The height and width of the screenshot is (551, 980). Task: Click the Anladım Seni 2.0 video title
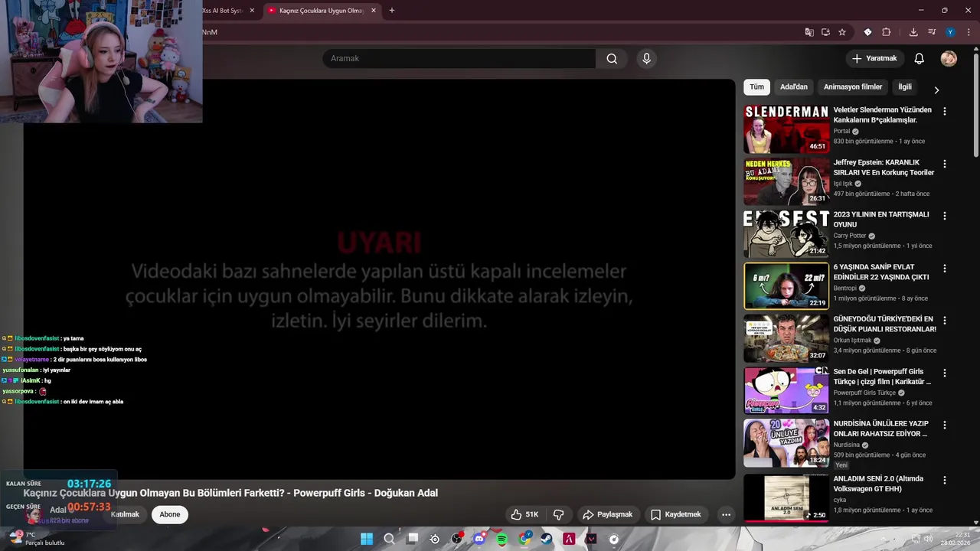877,484
